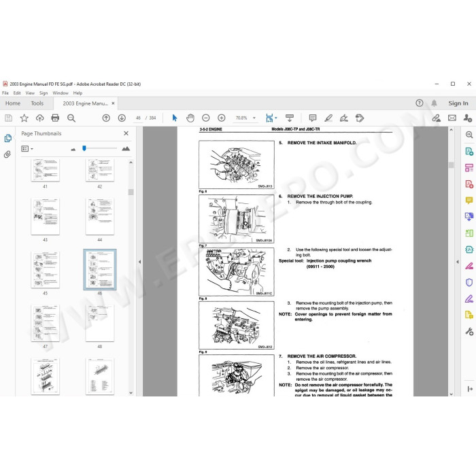Add a sticky note comment
The width and height of the screenshot is (476, 476).
point(313,118)
